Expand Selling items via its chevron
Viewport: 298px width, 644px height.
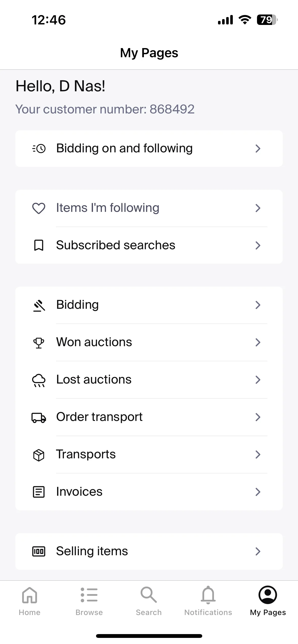pos(258,551)
